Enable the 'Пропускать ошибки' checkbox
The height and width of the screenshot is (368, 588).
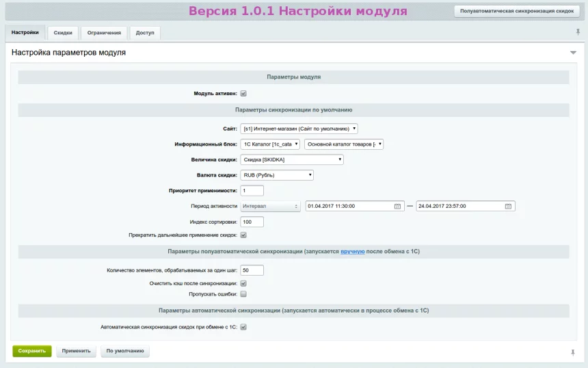click(243, 294)
